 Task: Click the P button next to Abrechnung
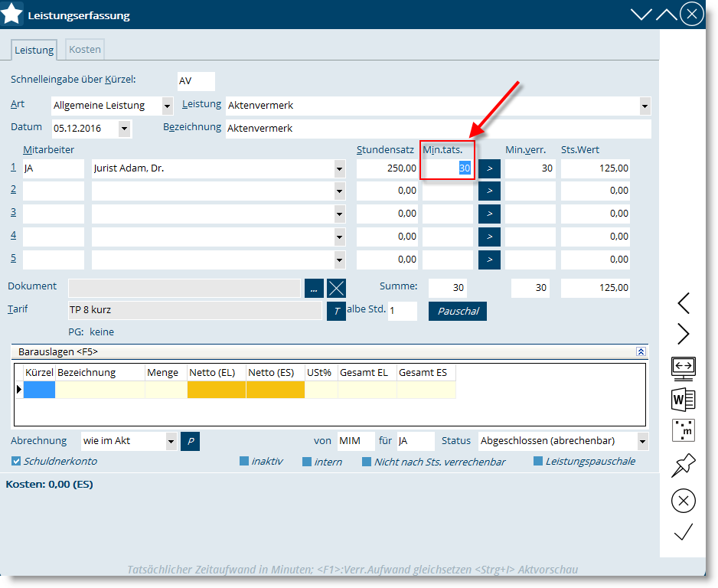pos(191,442)
